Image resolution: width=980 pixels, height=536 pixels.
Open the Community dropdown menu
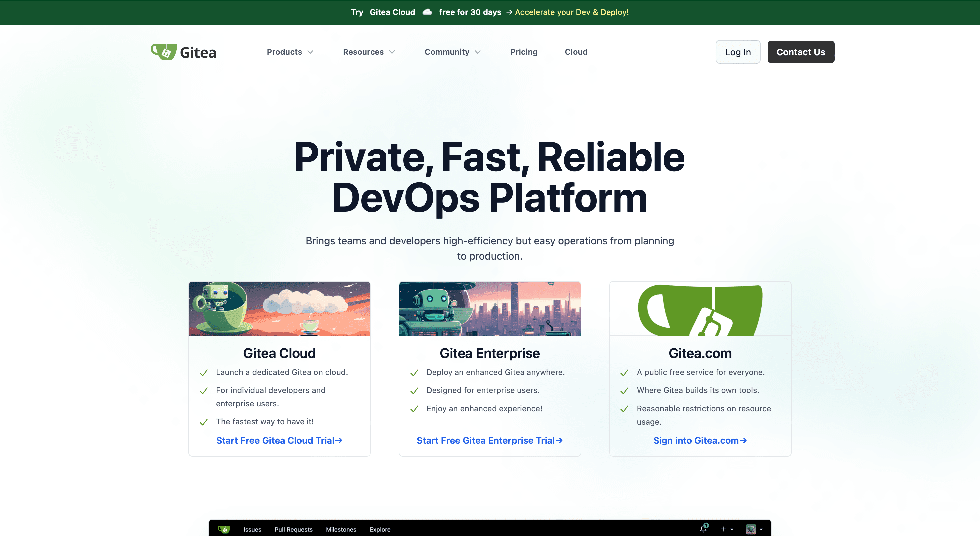452,52
